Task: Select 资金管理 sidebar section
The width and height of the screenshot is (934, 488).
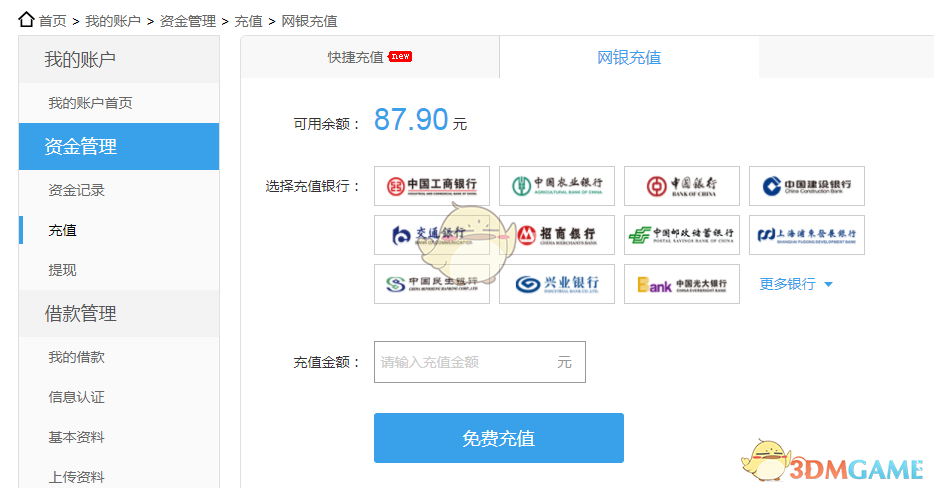Action: 119,147
